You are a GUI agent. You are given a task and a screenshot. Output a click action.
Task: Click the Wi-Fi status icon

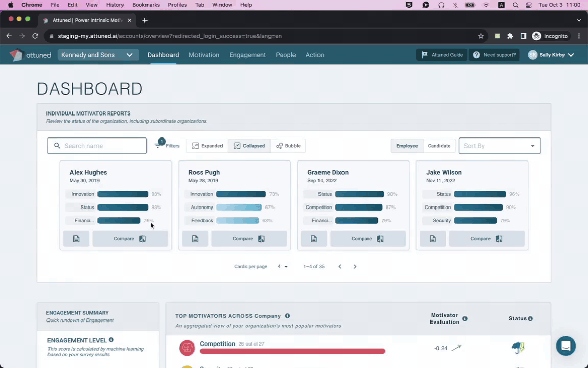[486, 5]
